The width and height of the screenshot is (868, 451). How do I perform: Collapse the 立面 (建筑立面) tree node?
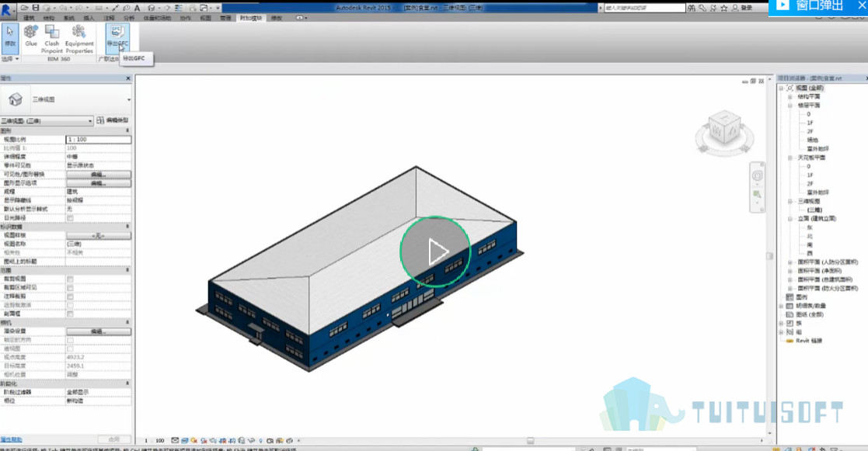[x=790, y=219]
